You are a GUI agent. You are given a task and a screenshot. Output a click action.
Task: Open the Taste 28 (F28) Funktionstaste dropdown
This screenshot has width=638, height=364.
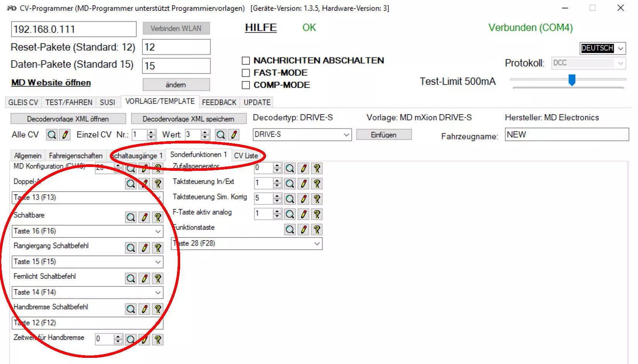pyautogui.click(x=317, y=244)
